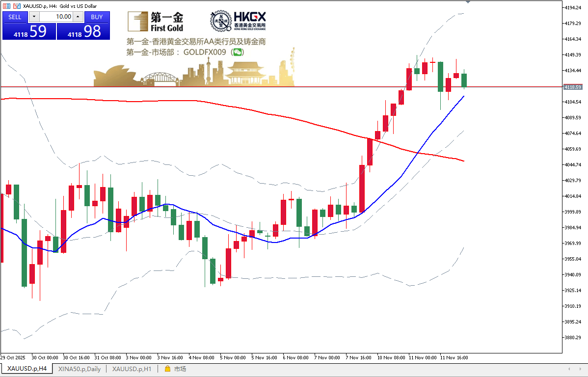Click the '5 Nov 00:00' time axis label
The image size is (588, 377).
(x=233, y=357)
